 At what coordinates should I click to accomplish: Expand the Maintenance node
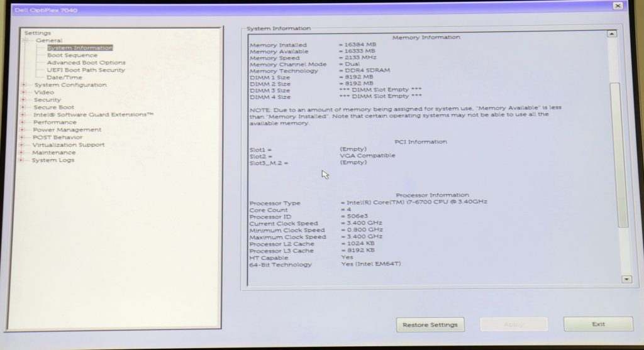point(22,152)
